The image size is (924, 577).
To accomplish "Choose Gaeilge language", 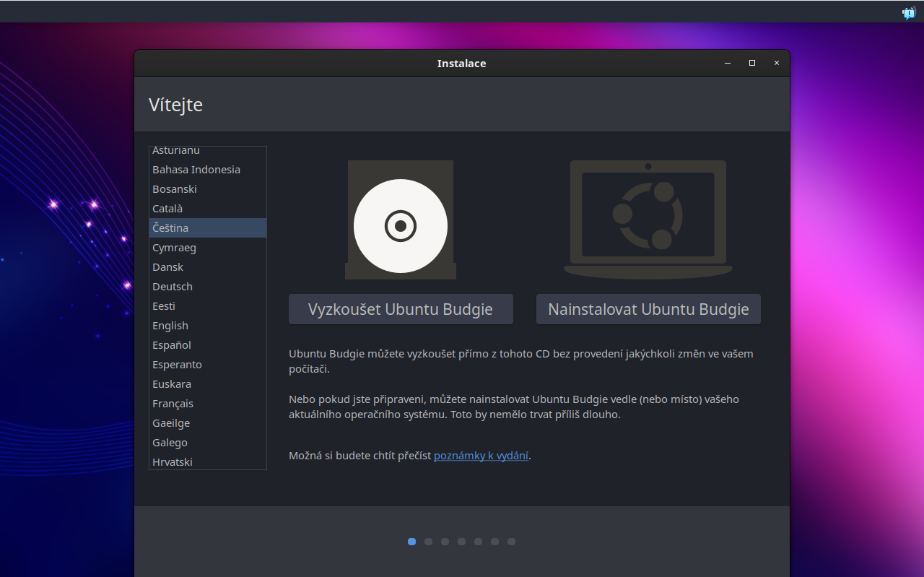I will pyautogui.click(x=208, y=423).
